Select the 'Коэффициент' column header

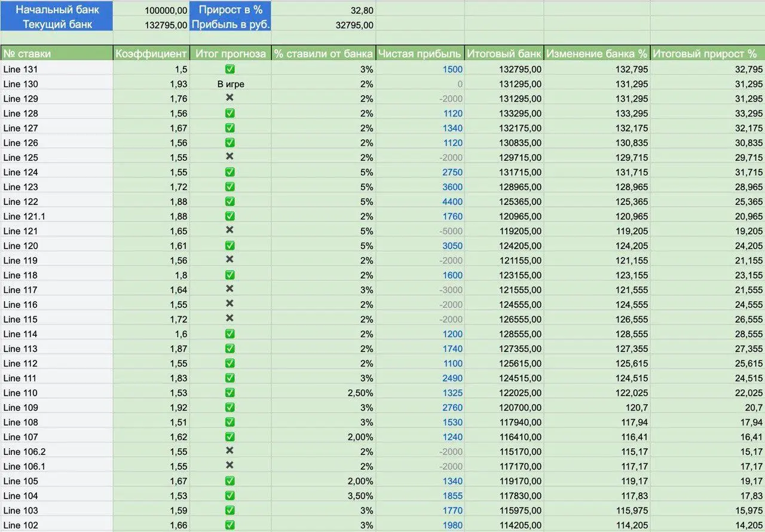[151, 53]
